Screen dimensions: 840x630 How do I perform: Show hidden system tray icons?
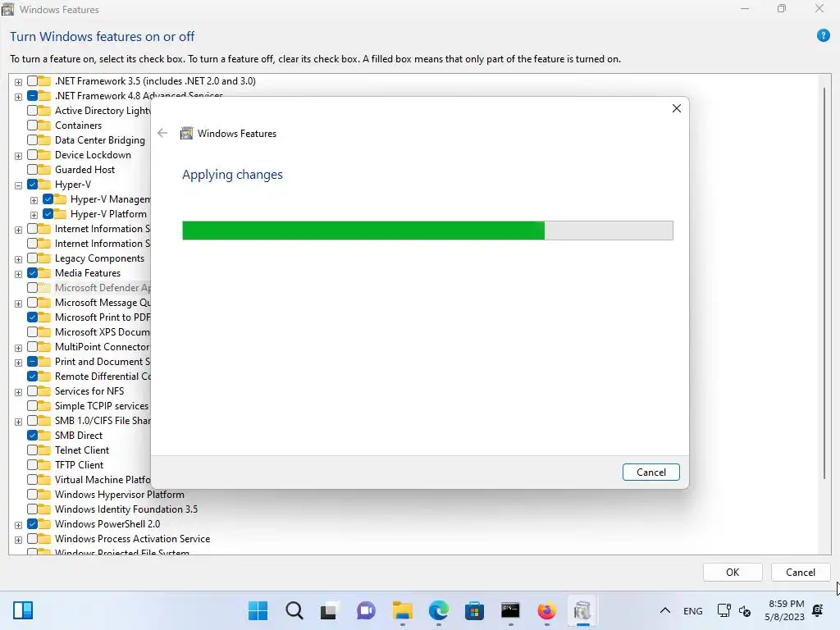click(664, 610)
